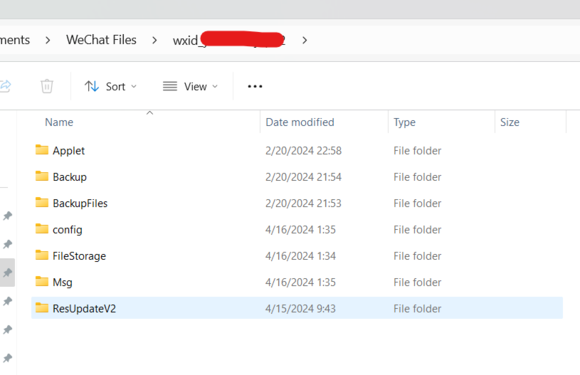Click the Msg folder name
The height and width of the screenshot is (375, 580).
coord(62,283)
